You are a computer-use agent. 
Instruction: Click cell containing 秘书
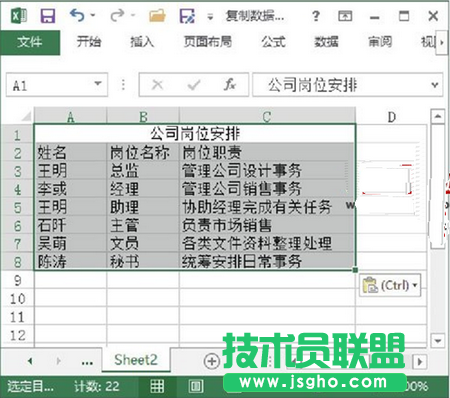(x=143, y=261)
